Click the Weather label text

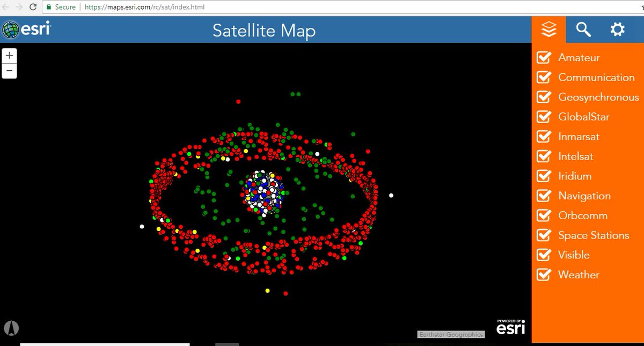tap(579, 275)
